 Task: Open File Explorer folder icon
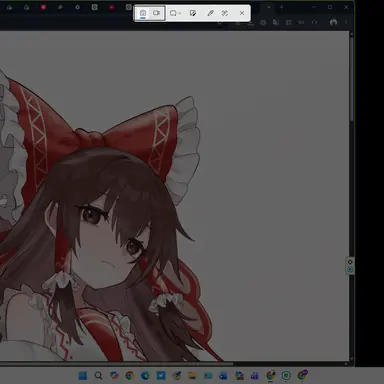[192, 376]
